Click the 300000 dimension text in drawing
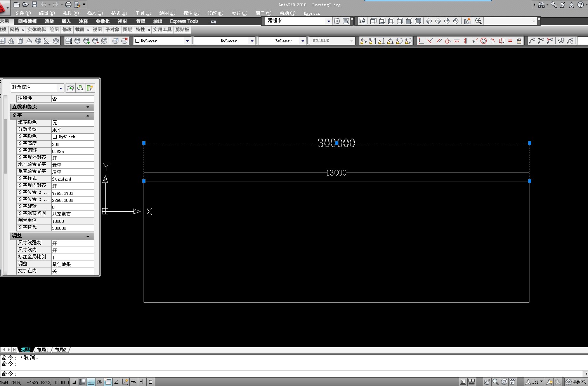588x386 pixels. pyautogui.click(x=336, y=143)
